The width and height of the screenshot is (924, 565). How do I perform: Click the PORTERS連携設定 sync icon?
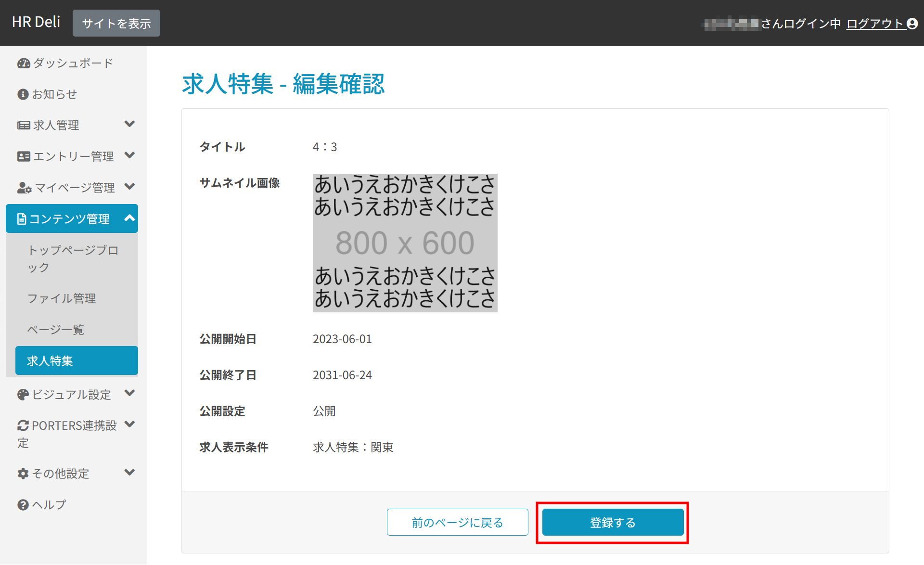[23, 425]
